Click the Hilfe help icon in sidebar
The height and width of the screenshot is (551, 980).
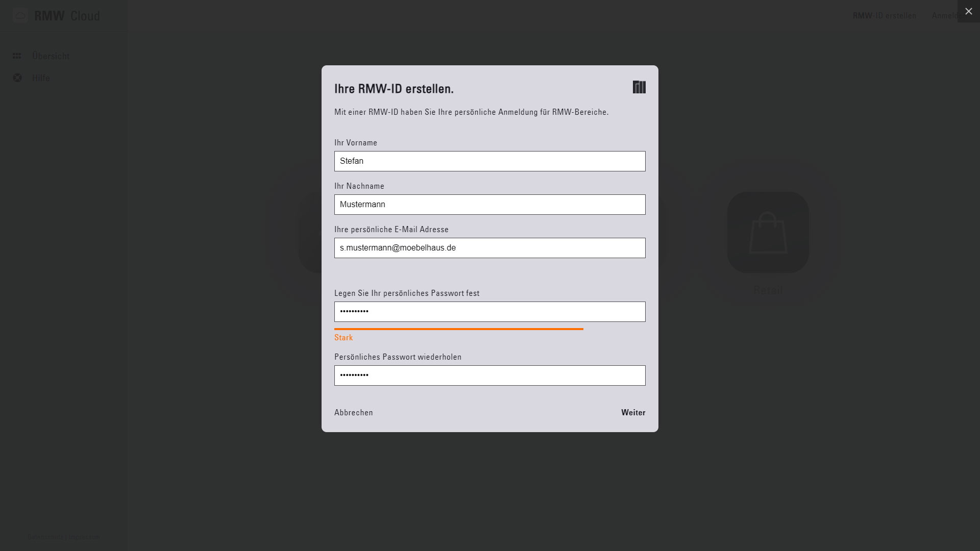17,78
